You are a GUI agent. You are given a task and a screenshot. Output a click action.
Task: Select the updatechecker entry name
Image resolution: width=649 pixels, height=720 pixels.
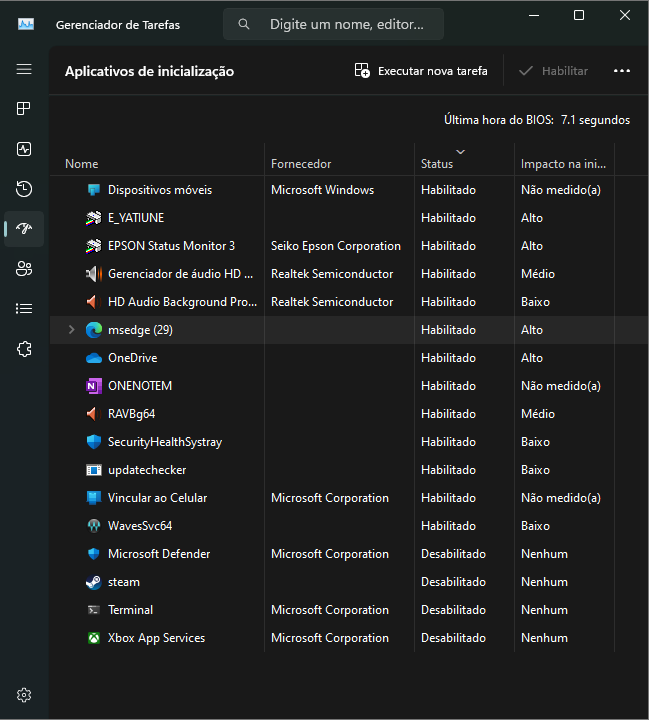(147, 470)
